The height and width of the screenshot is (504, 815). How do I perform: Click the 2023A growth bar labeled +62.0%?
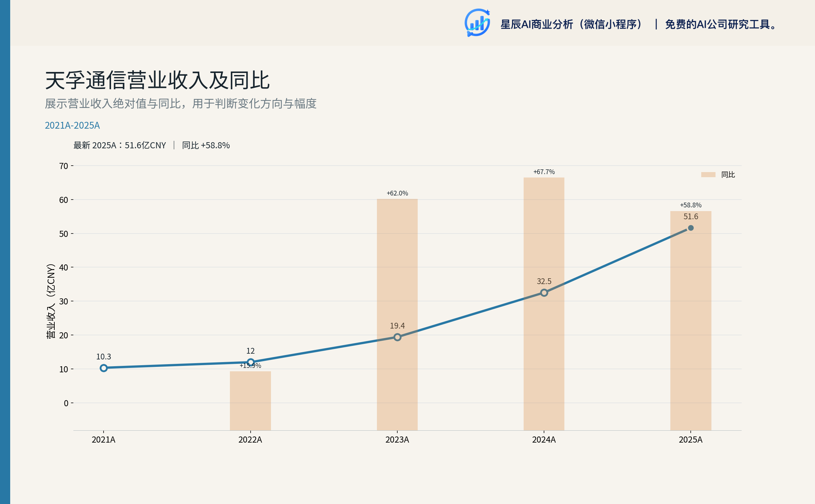tap(397, 315)
